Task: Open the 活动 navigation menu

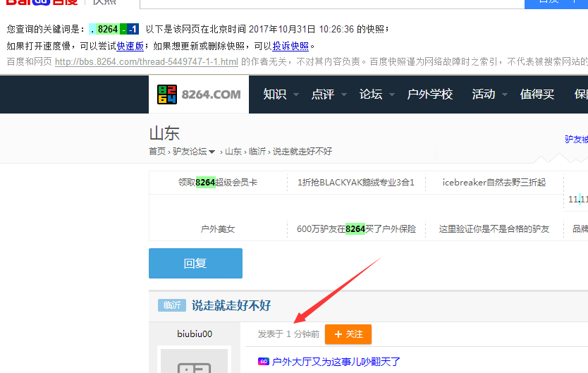Action: (484, 94)
